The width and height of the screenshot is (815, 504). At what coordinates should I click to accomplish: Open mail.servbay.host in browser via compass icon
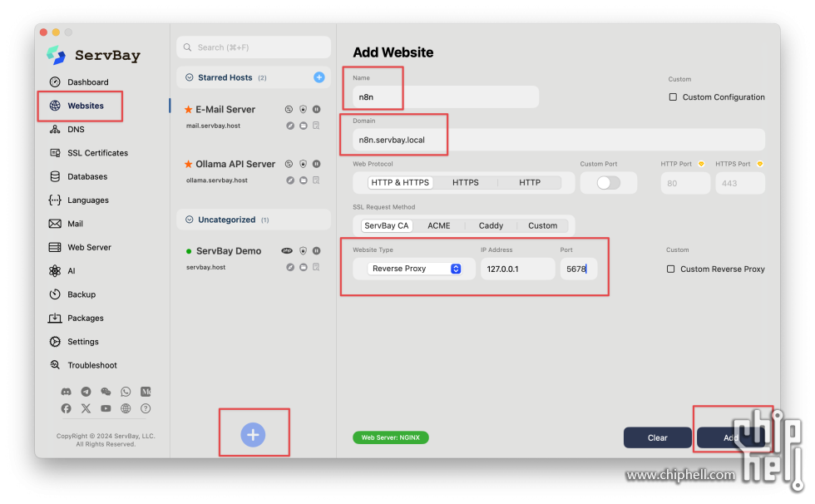(x=290, y=126)
